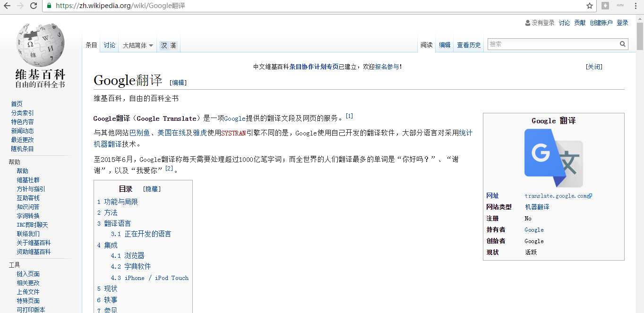The image size is (644, 313).
Task: Jump to contents section 6 轶事
Action: 107,300
